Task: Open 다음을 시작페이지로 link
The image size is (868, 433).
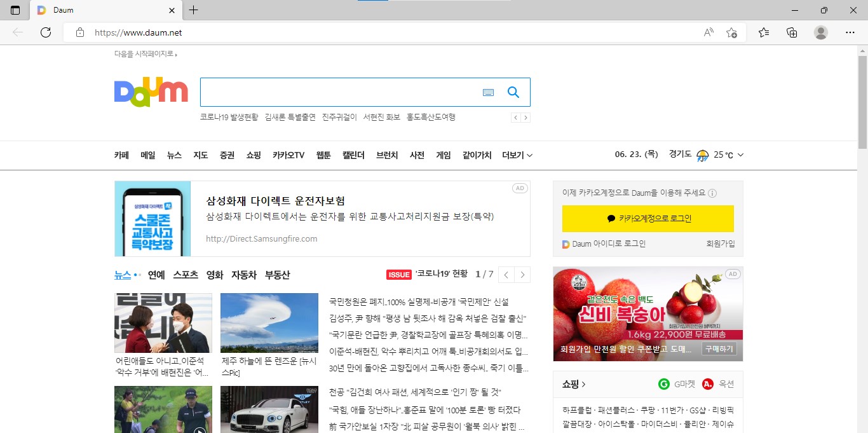Action: point(146,54)
